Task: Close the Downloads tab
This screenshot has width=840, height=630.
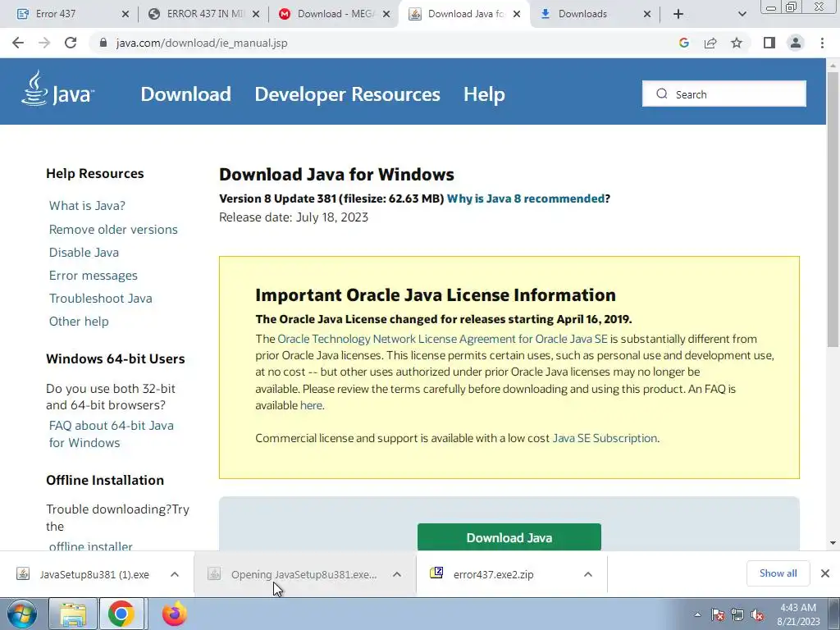Action: 647,14
